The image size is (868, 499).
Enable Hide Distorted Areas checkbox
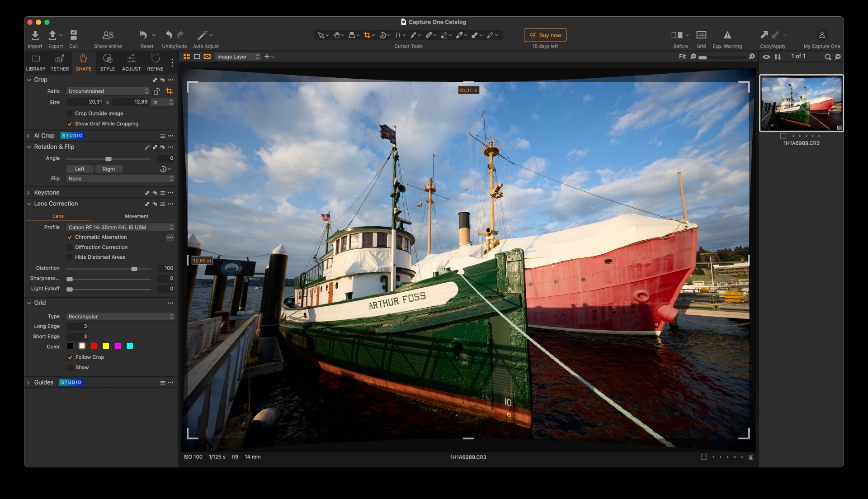(70, 257)
